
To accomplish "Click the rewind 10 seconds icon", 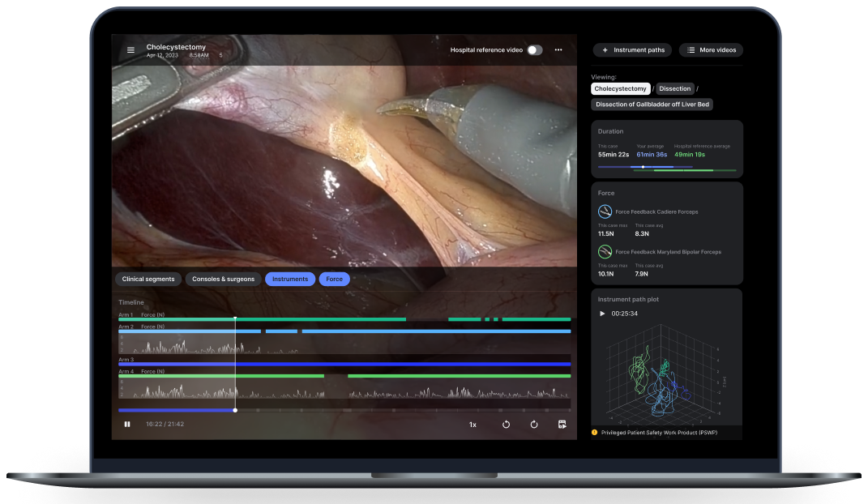I will (506, 424).
